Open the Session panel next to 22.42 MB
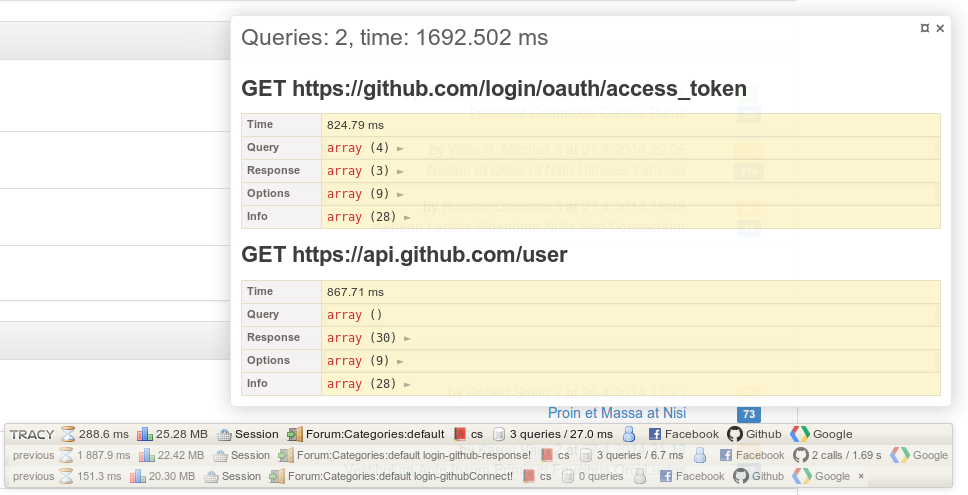This screenshot has height=495, width=968. click(x=241, y=455)
